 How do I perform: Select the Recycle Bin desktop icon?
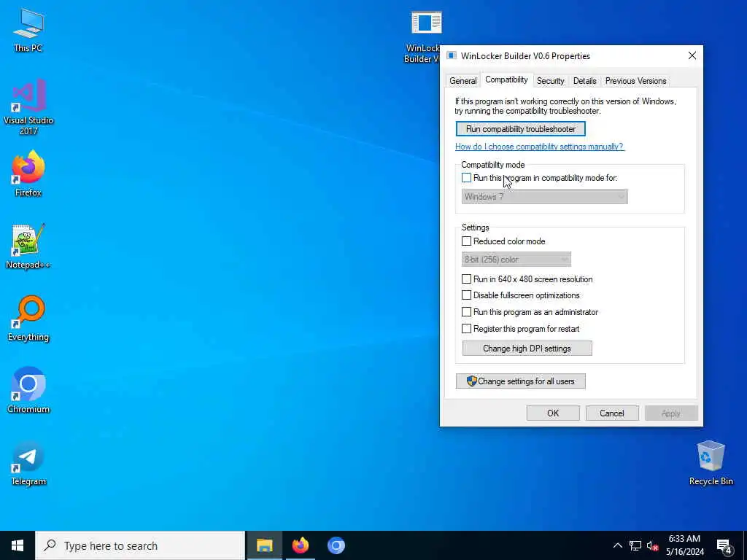coord(711,463)
